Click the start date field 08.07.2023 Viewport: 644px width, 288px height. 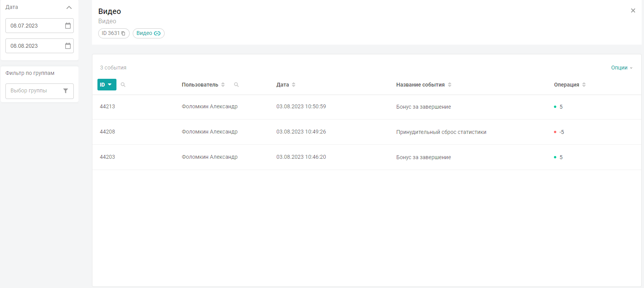click(35, 26)
